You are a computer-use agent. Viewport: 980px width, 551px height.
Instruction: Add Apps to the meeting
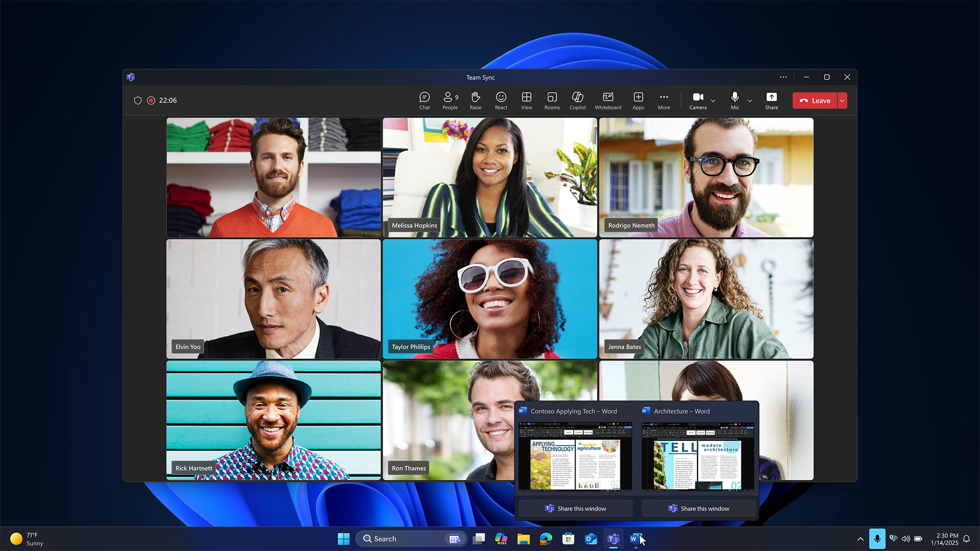coord(638,100)
